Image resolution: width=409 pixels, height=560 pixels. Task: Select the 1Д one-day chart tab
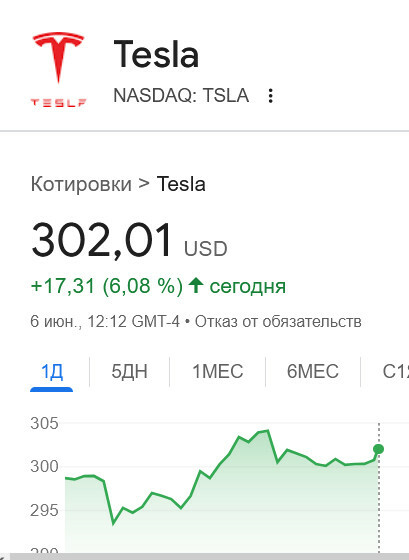coord(52,371)
